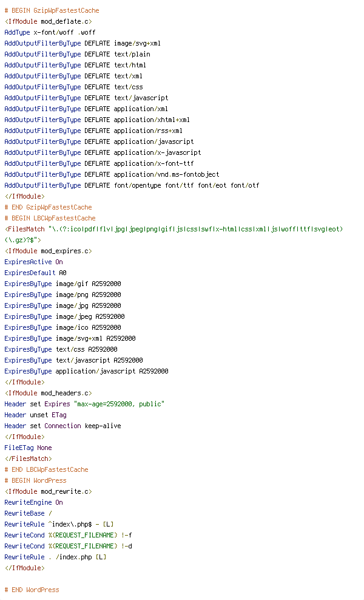The image size is (364, 600).
Task: Select ExpiresByType image/jpeg A2592000 line
Action: [65, 316]
